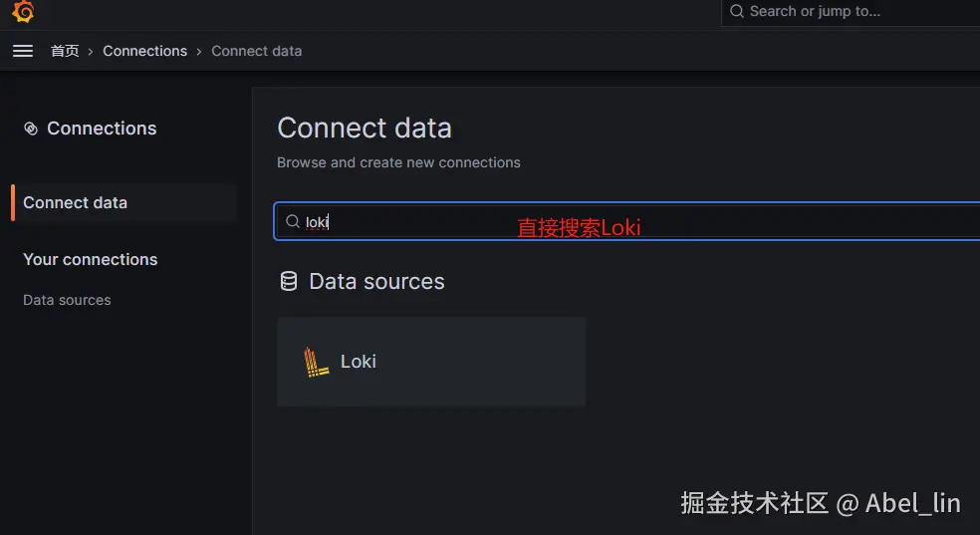Screen dimensions: 980x535
Task: Open the hamburger navigation menu
Action: (23, 51)
